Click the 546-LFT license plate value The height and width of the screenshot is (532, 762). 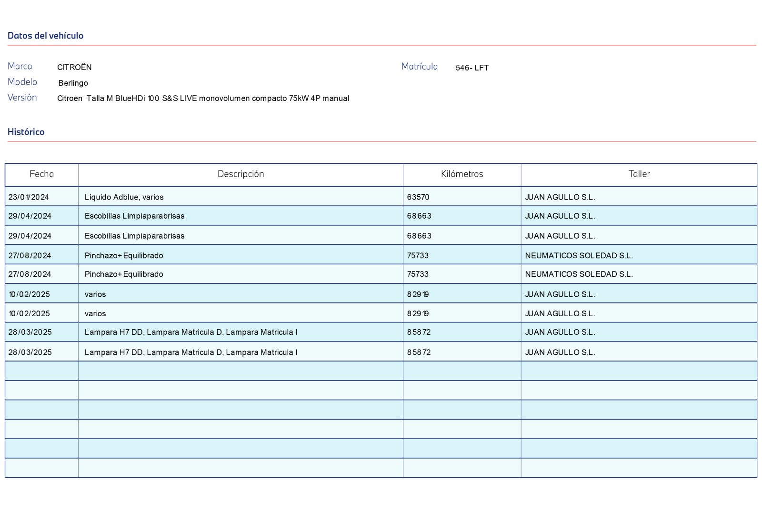click(x=472, y=68)
